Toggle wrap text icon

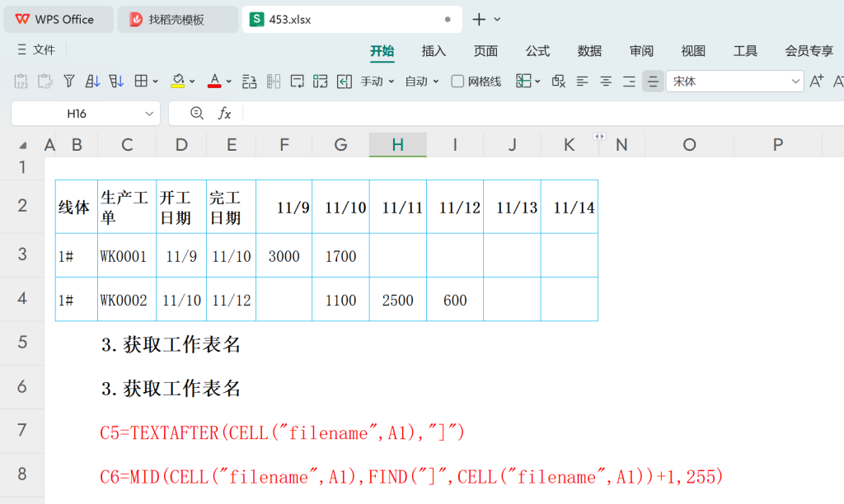pos(297,82)
